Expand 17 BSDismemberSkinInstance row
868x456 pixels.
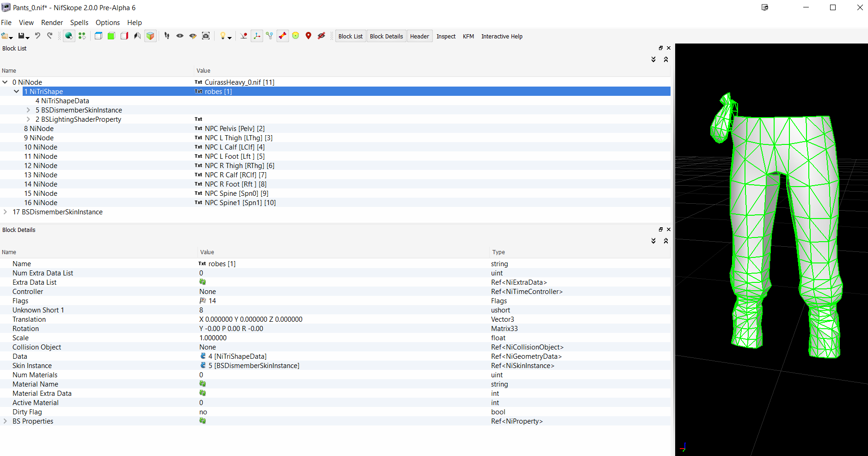5,212
